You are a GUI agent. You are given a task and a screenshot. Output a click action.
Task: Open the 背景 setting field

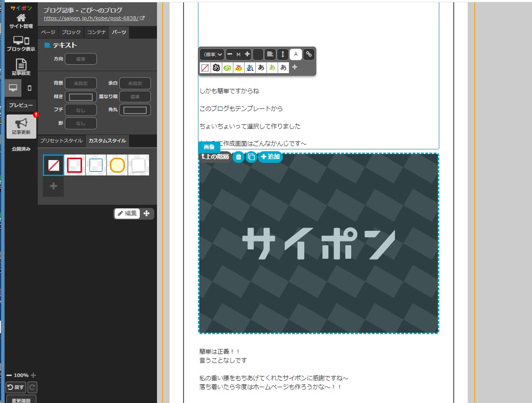[81, 83]
